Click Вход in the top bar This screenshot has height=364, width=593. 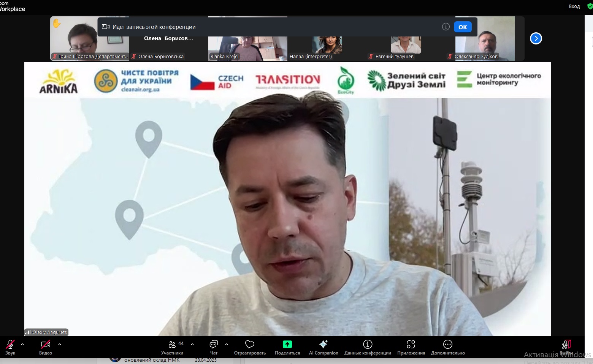574,6
